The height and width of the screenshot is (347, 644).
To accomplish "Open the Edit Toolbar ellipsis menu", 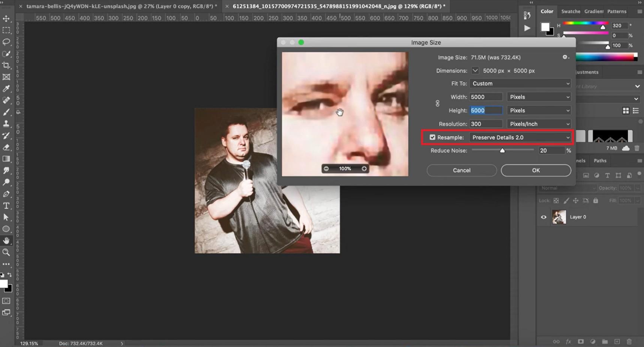I will coord(6,264).
